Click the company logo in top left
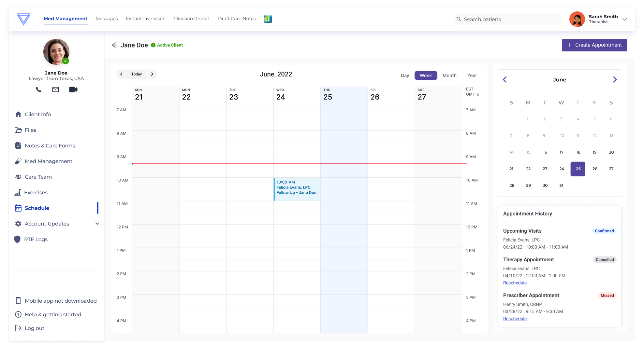The width and height of the screenshot is (644, 344). [x=23, y=19]
